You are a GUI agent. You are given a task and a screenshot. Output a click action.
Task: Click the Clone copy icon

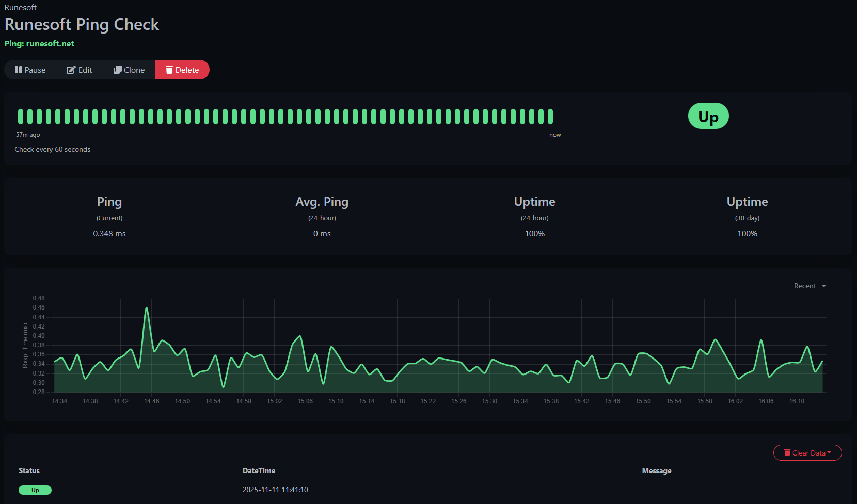click(x=118, y=70)
